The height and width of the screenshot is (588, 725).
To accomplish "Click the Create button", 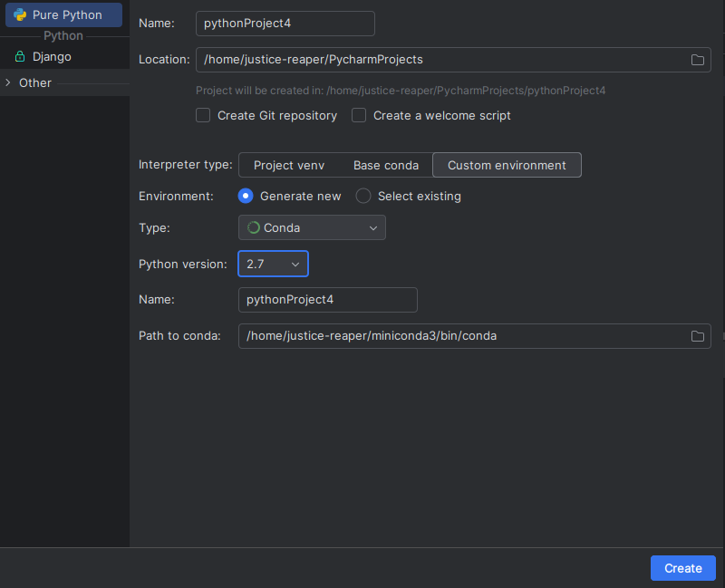I will coord(683,568).
